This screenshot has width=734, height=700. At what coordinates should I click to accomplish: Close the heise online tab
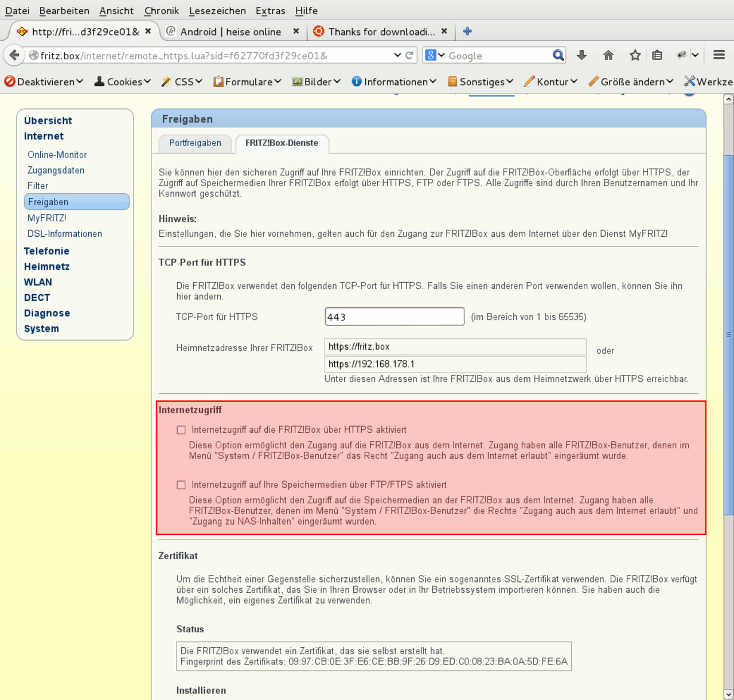click(296, 31)
